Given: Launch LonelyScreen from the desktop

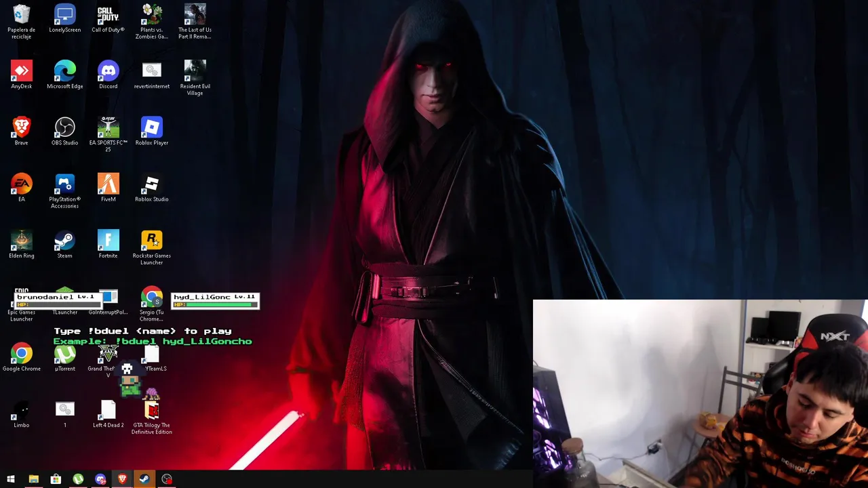Looking at the screenshot, I should [x=64, y=19].
